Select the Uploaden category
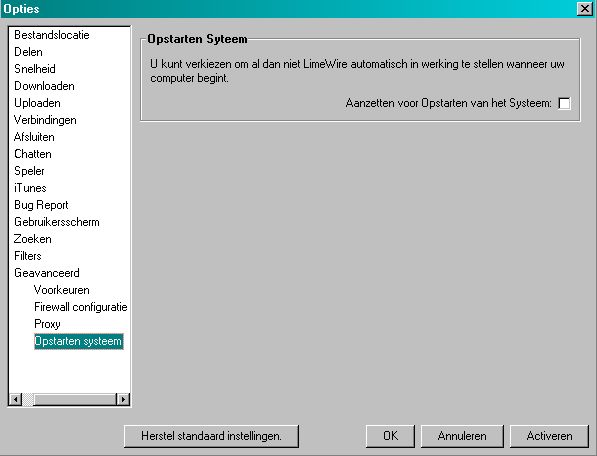This screenshot has height=456, width=597. 37,103
